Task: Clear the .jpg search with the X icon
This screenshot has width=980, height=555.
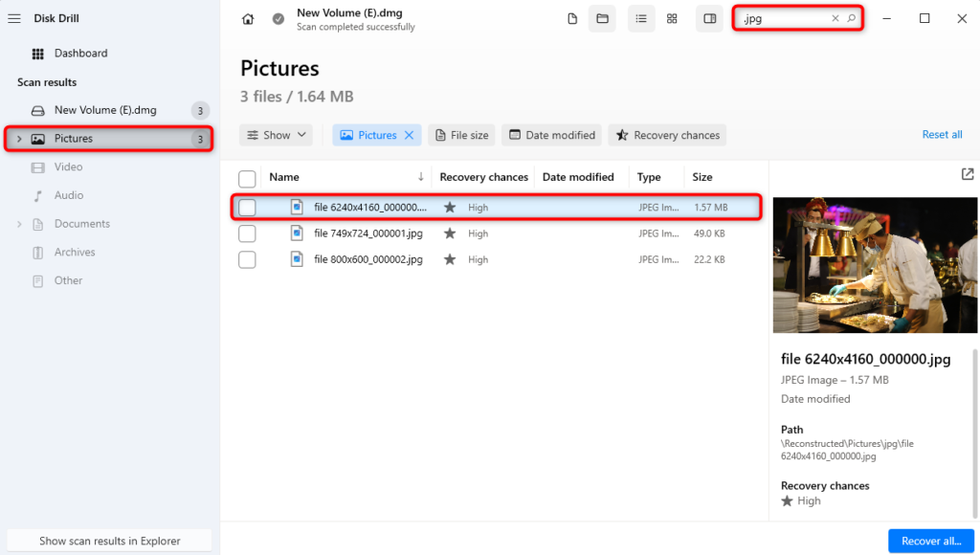Action: click(x=837, y=18)
